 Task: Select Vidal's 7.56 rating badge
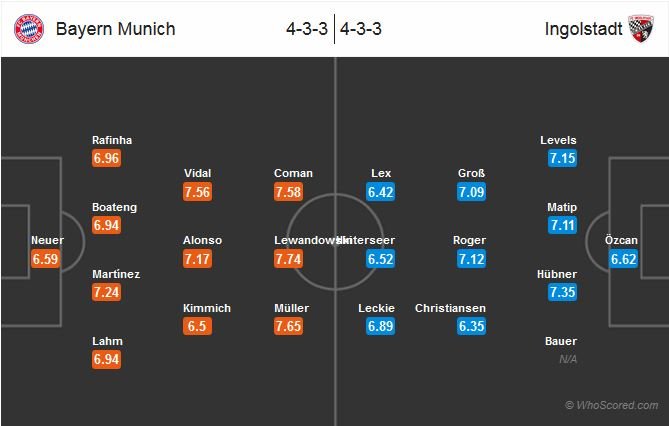click(x=198, y=191)
